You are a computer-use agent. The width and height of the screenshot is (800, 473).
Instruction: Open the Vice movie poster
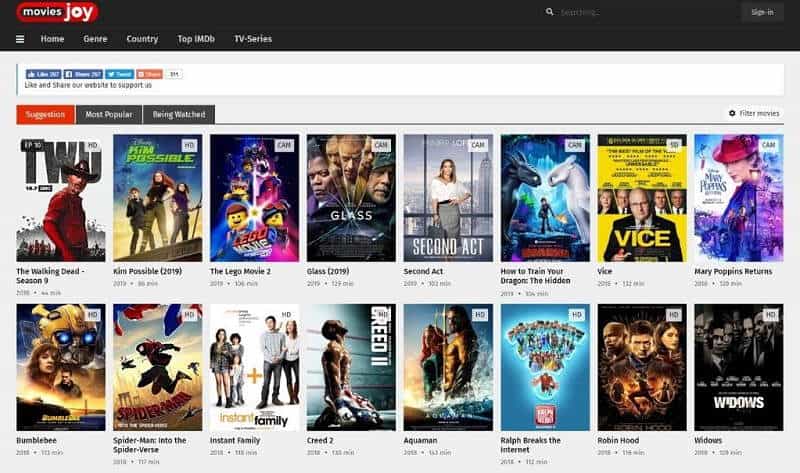click(x=641, y=197)
